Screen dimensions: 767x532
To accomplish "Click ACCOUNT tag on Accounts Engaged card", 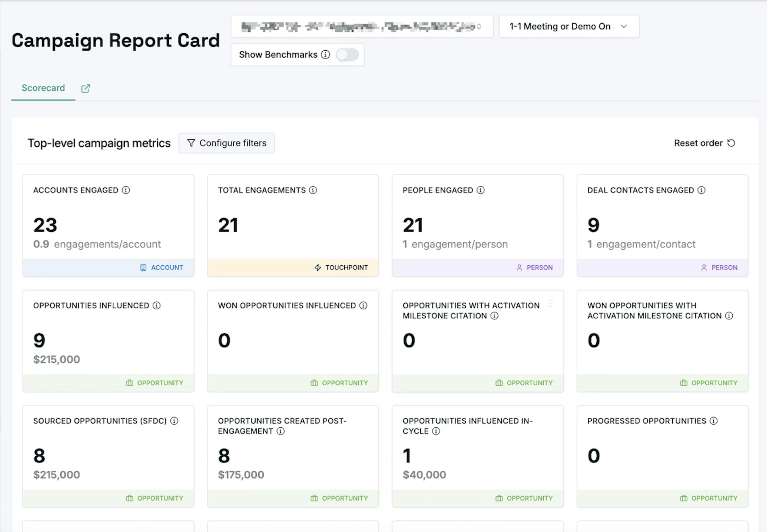I will [162, 267].
